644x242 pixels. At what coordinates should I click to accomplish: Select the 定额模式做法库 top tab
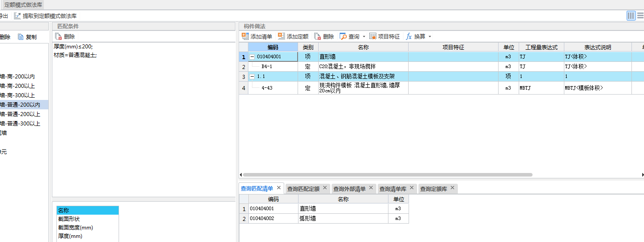point(23,4)
